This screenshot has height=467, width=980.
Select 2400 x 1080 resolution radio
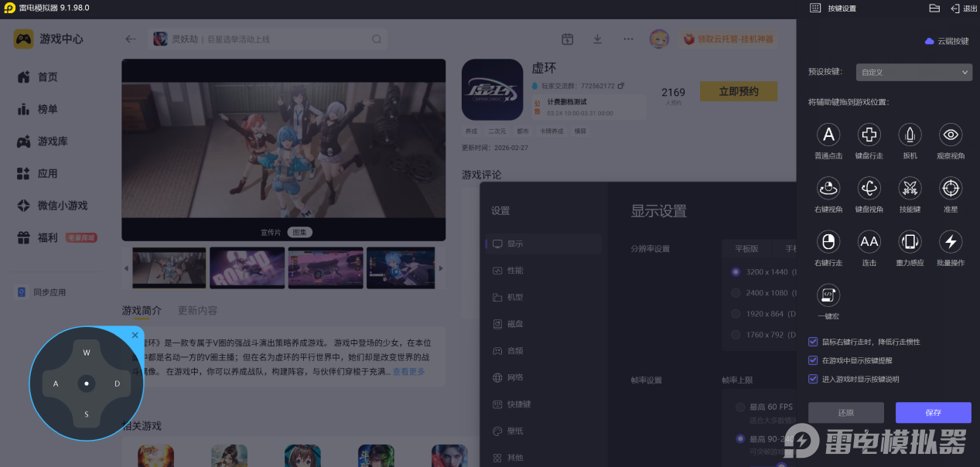click(736, 293)
